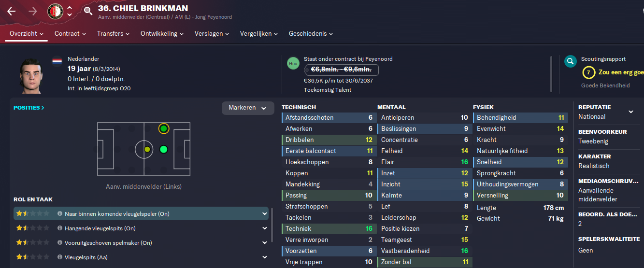Open the Markeren dropdown

[248, 108]
